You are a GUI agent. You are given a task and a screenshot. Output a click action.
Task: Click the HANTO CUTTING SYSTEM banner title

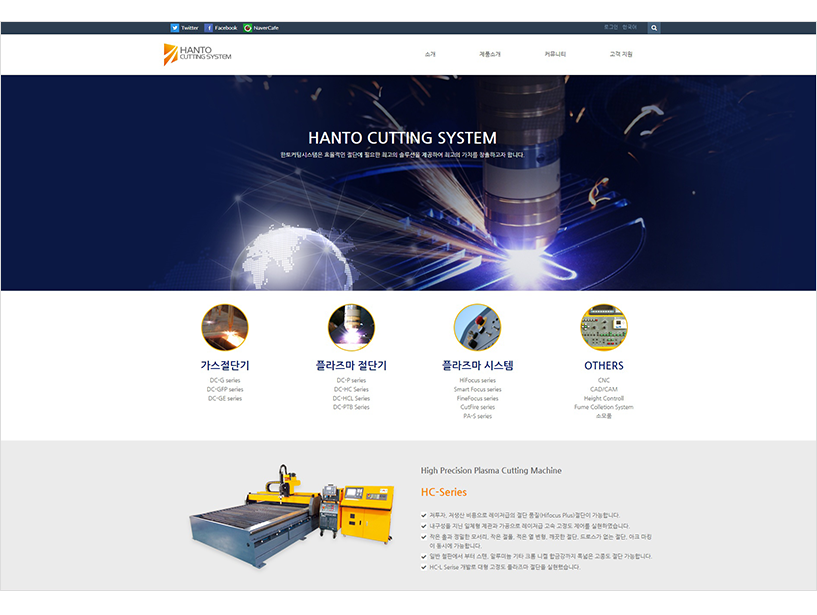pyautogui.click(x=402, y=138)
